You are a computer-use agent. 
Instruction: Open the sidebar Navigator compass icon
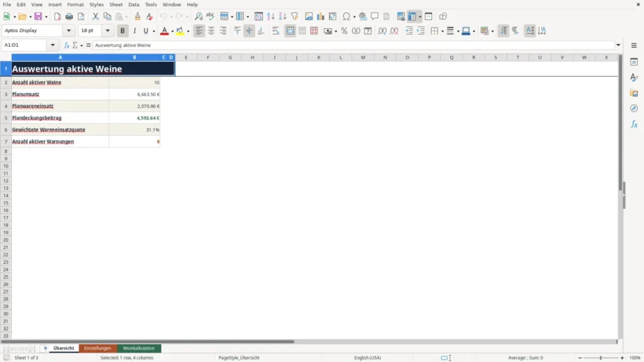tap(634, 108)
